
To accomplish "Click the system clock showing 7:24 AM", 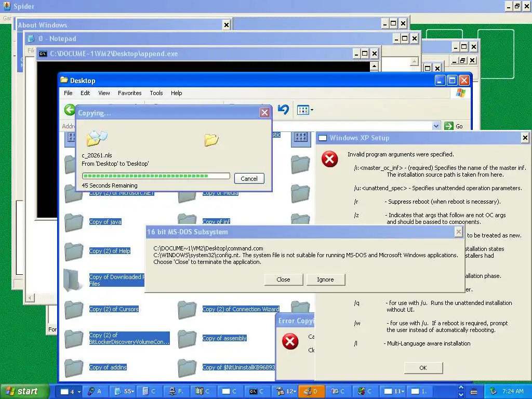I will [x=513, y=391].
